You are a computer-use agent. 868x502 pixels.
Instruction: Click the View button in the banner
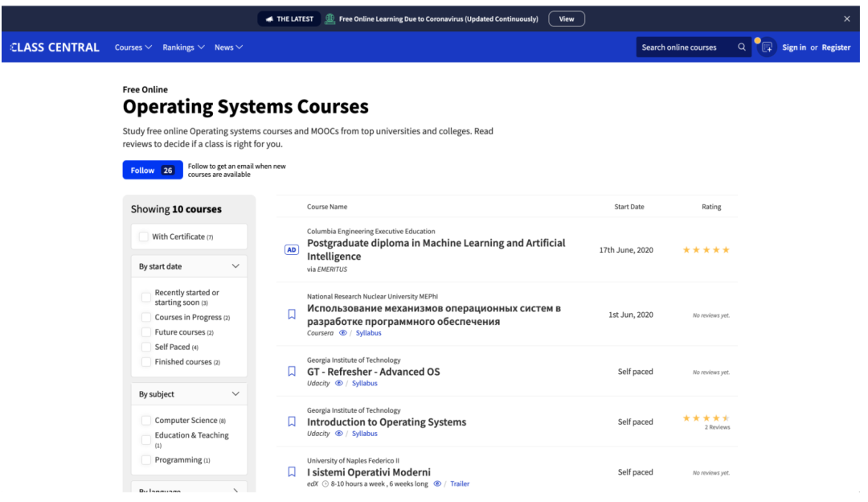(x=567, y=19)
